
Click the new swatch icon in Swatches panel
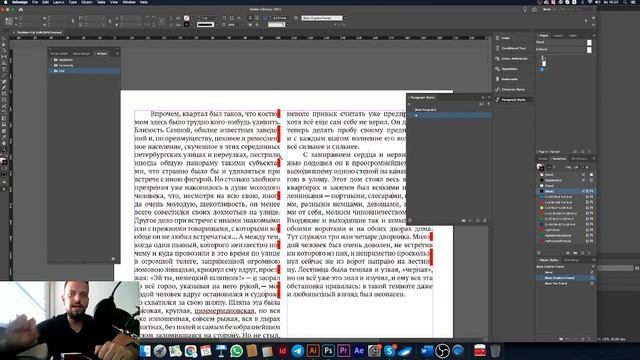click(582, 253)
